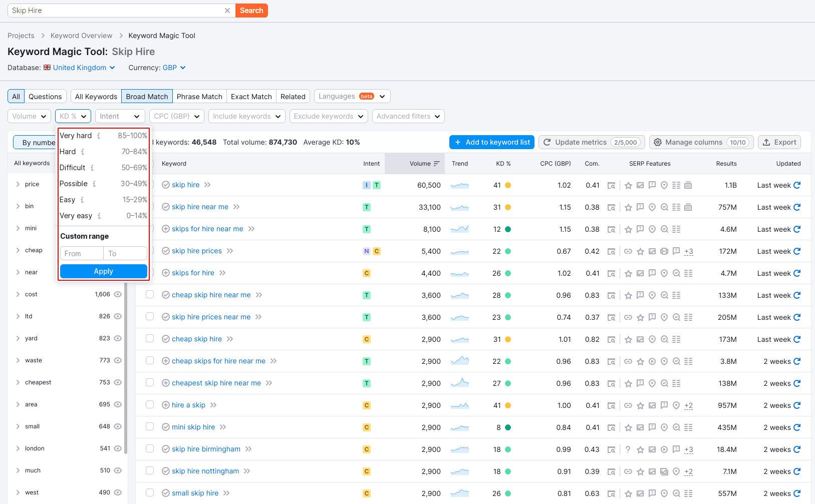The image size is (815, 504).
Task: Open the Volume filter dropdown
Action: [29, 116]
